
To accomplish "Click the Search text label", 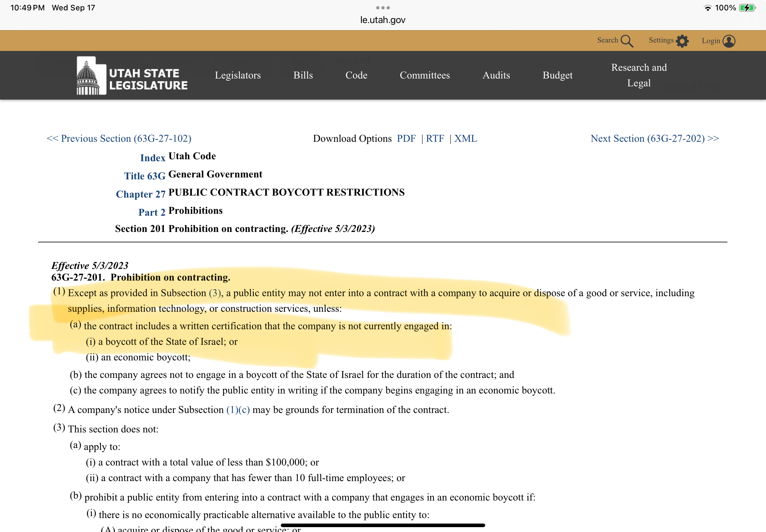I will [x=607, y=40].
